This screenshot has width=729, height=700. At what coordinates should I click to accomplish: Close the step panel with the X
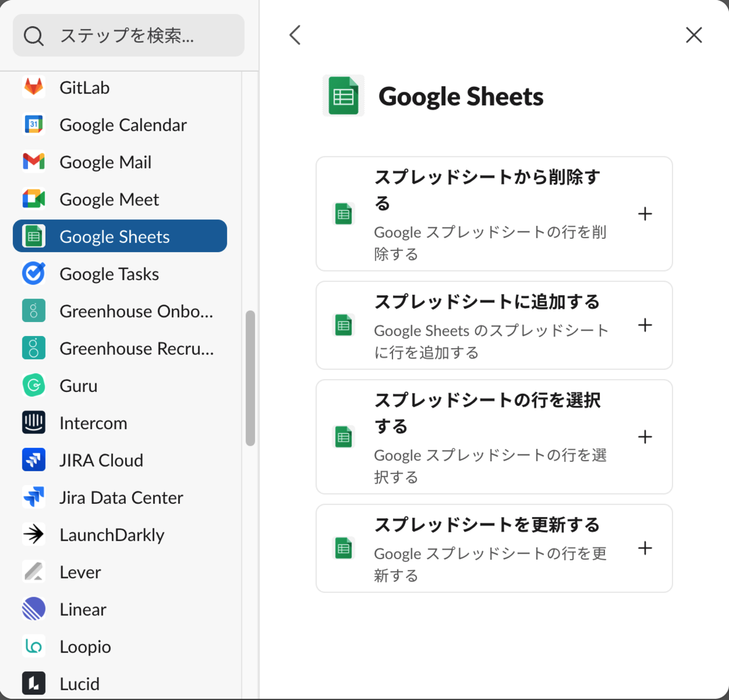click(694, 35)
